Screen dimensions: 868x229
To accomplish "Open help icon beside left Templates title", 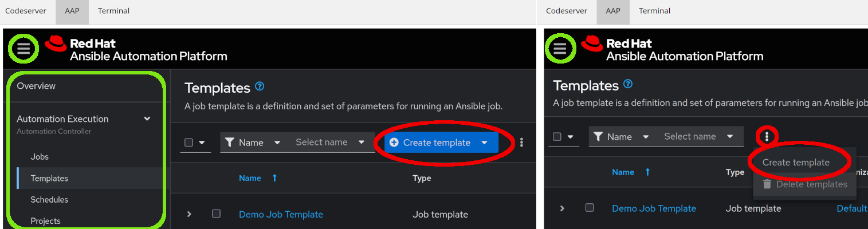I will click(x=260, y=86).
